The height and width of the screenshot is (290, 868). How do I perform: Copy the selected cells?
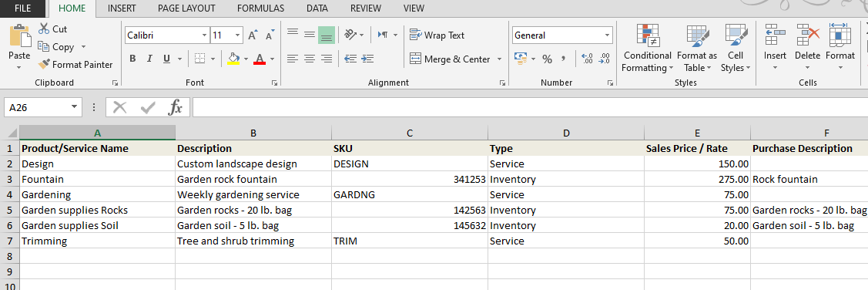click(55, 46)
